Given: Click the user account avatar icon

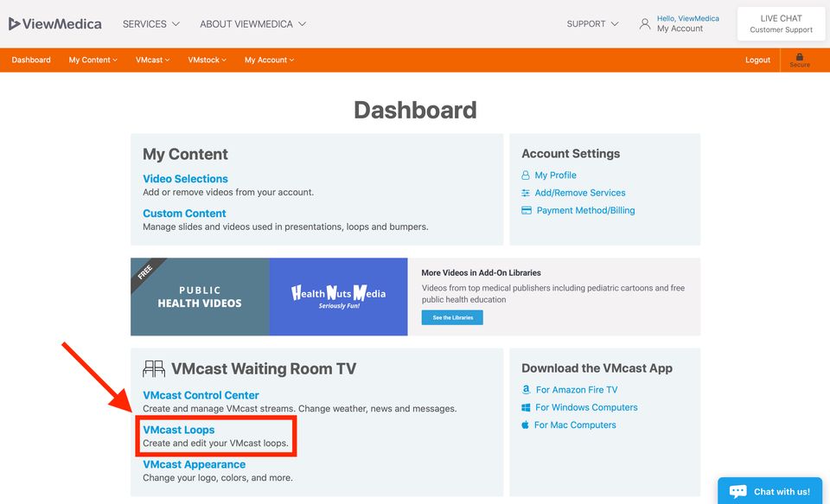Looking at the screenshot, I should click(x=645, y=24).
